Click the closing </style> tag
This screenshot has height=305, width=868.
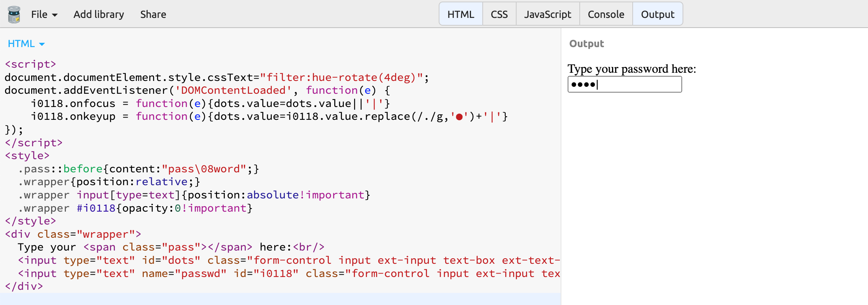(30, 221)
